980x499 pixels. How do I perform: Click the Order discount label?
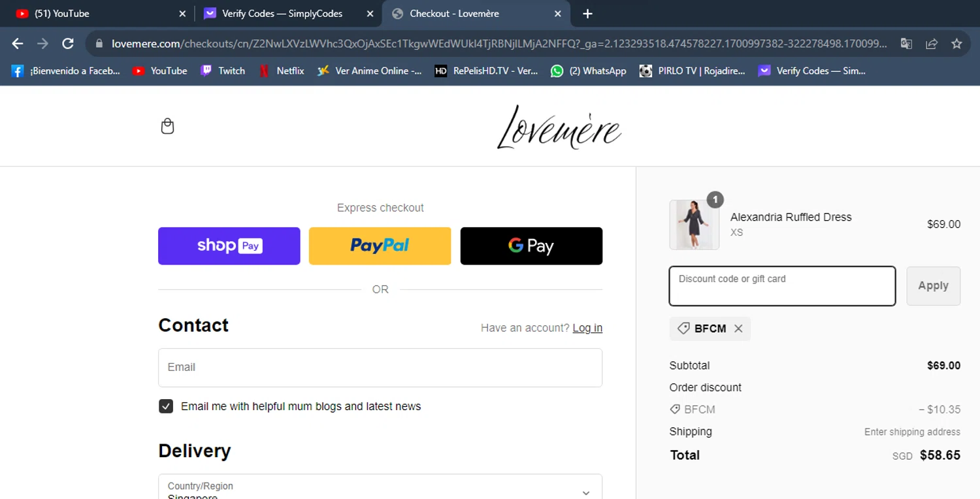coord(706,387)
